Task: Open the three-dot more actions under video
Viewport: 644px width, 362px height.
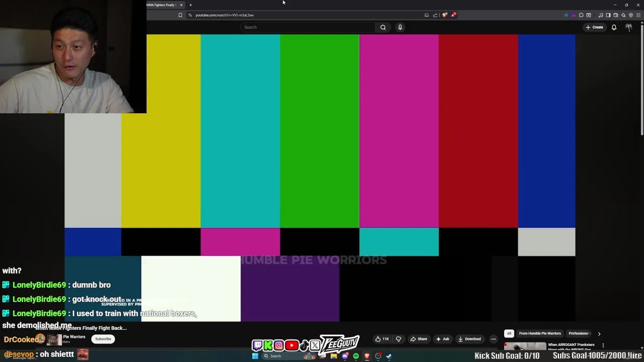Action: pos(493,339)
